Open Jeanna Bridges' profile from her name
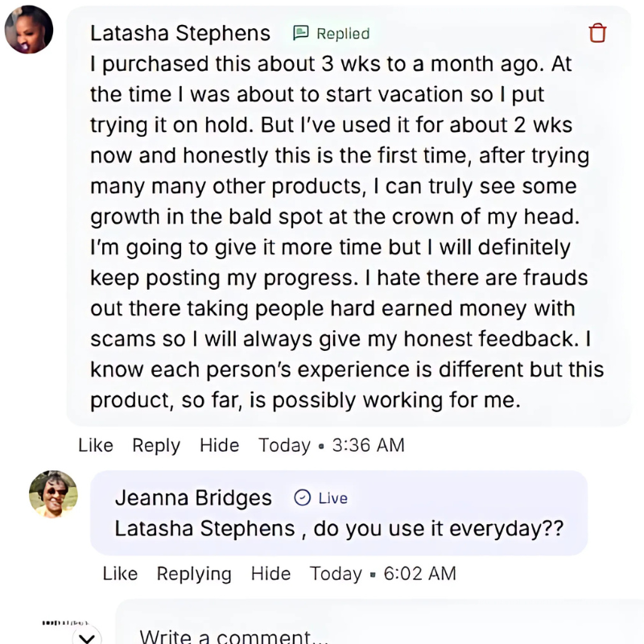This screenshot has width=644, height=644. pyautogui.click(x=193, y=497)
